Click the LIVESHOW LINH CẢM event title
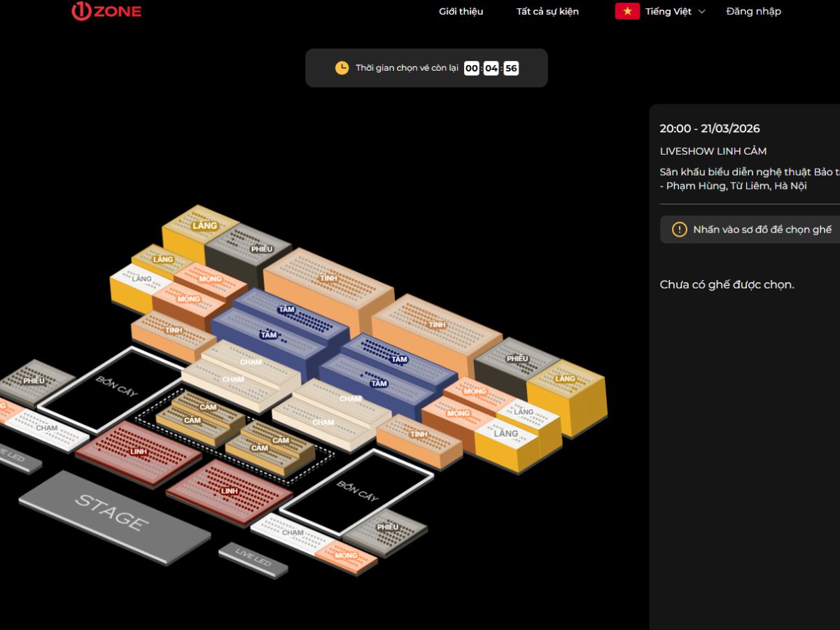840x630 pixels. coord(713,151)
